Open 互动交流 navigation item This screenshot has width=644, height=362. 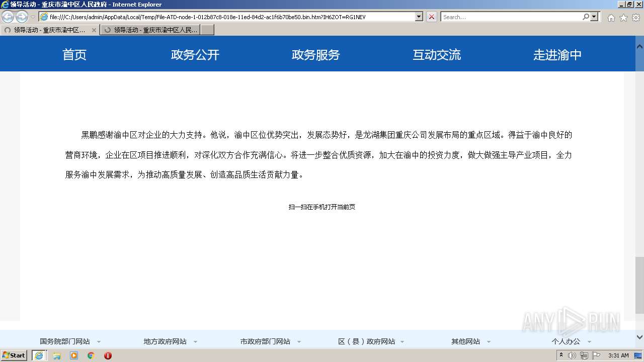coord(437,55)
